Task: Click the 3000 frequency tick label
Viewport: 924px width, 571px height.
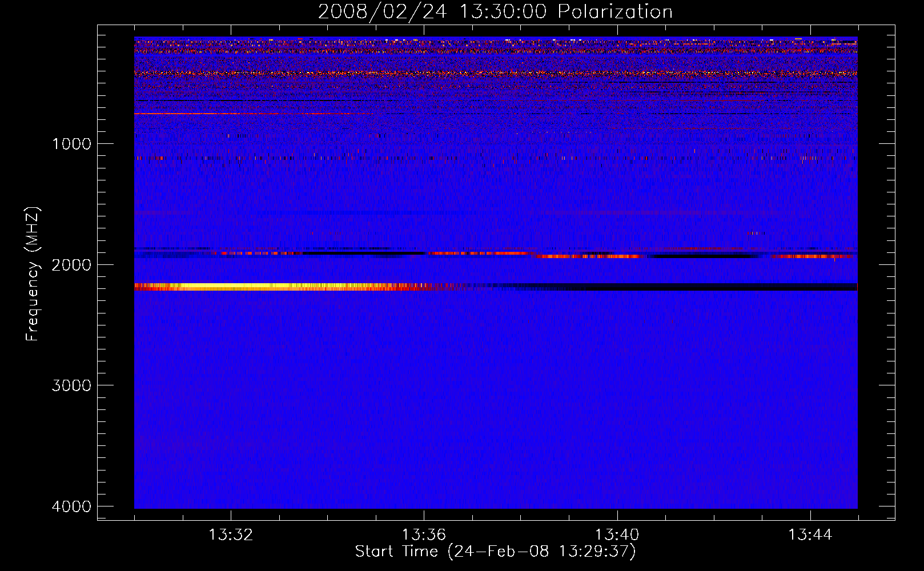Action: point(71,385)
